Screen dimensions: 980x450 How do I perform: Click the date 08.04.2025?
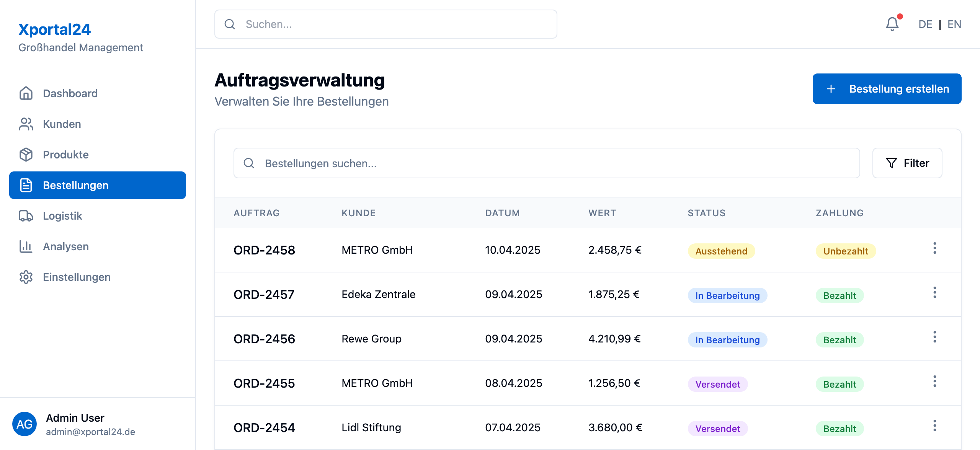pyautogui.click(x=514, y=383)
